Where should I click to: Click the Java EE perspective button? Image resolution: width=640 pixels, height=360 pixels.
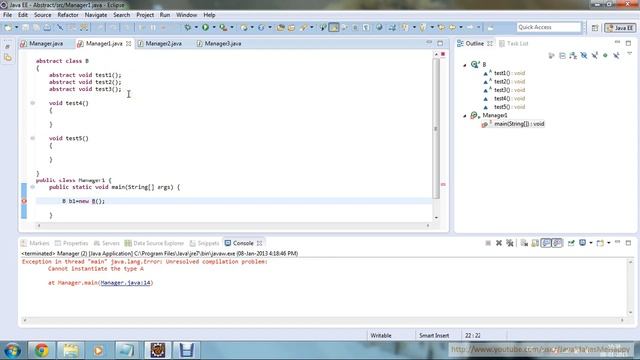tap(620, 28)
